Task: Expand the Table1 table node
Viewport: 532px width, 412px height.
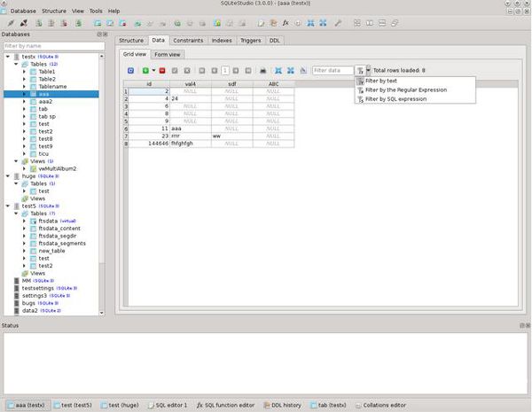Action: (x=24, y=72)
